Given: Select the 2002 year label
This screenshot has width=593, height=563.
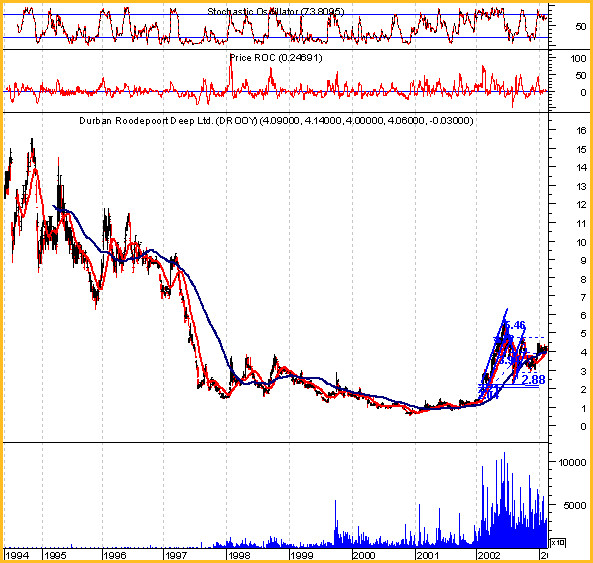Looking at the screenshot, I should pos(489,555).
